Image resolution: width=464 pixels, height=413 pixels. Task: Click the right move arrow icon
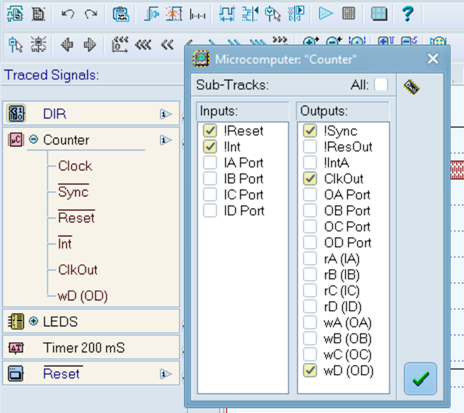[90, 44]
